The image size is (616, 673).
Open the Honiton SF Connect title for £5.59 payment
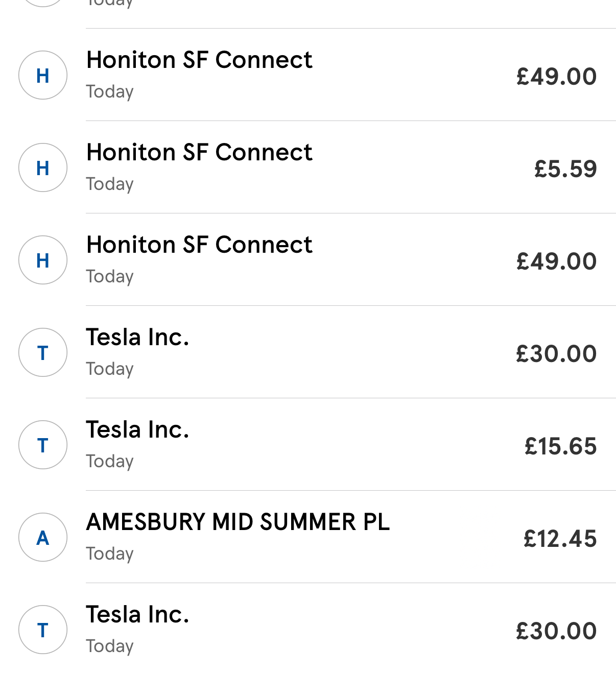[199, 152]
